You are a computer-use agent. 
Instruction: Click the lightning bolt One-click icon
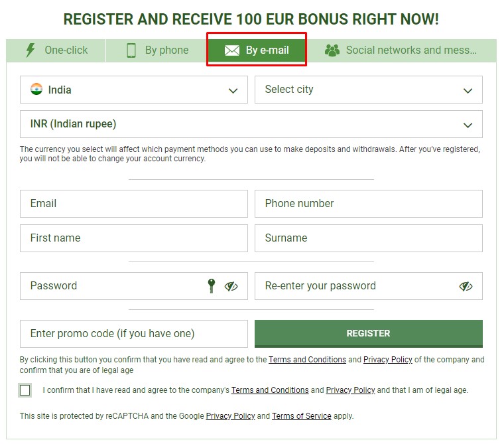(31, 50)
